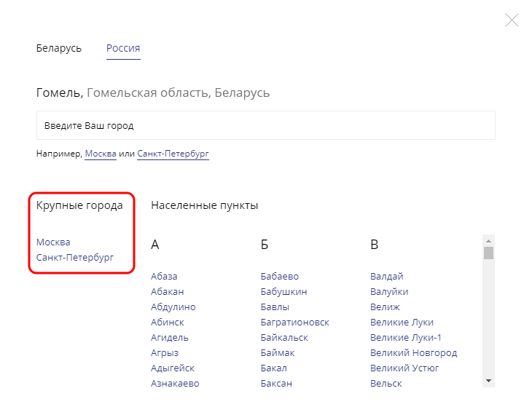
Task: Select the city Абакан
Action: click(168, 291)
